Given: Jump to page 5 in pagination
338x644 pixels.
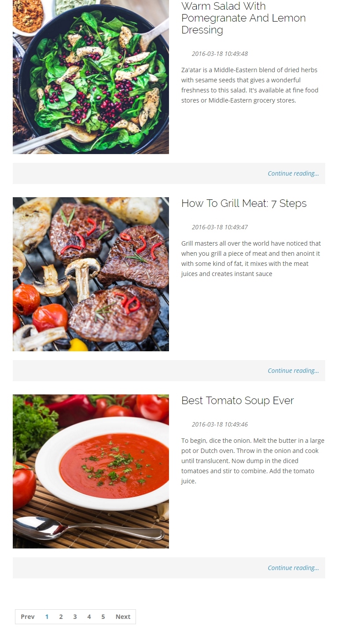Looking at the screenshot, I should pos(103,617).
